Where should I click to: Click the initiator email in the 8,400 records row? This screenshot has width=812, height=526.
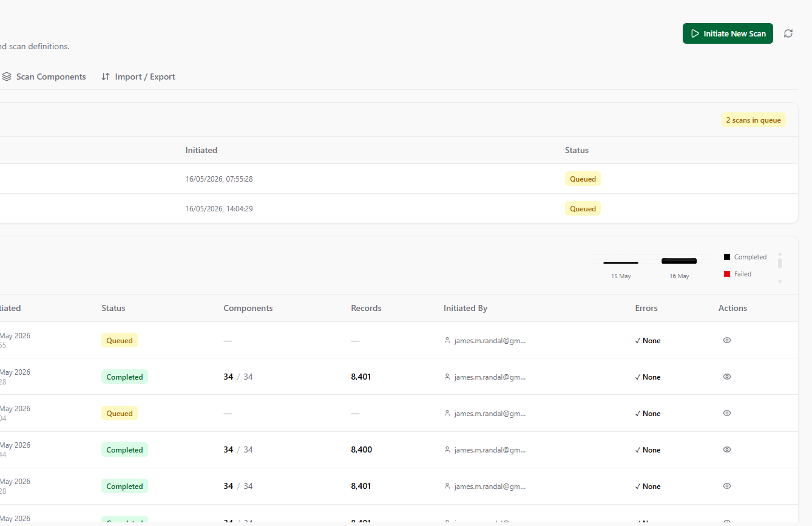coord(490,450)
